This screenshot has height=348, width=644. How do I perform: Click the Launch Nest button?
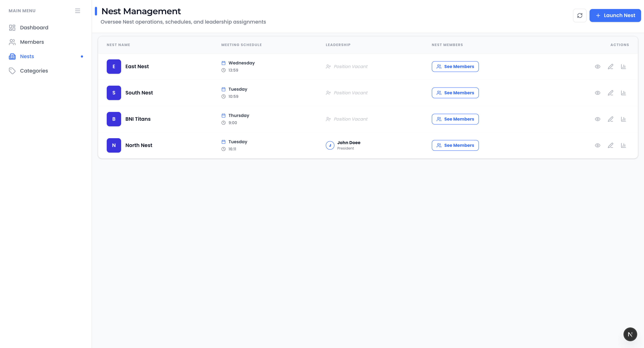tap(615, 15)
